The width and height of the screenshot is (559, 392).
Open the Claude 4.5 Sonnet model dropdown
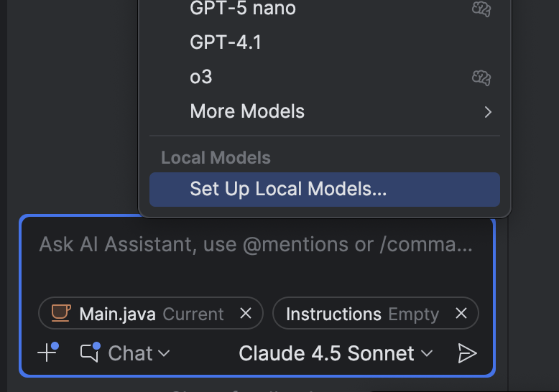(336, 353)
